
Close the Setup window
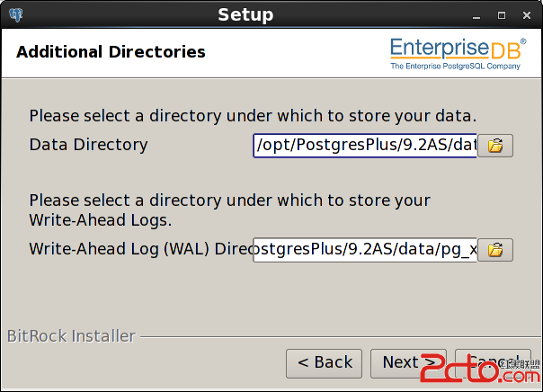pyautogui.click(x=527, y=15)
